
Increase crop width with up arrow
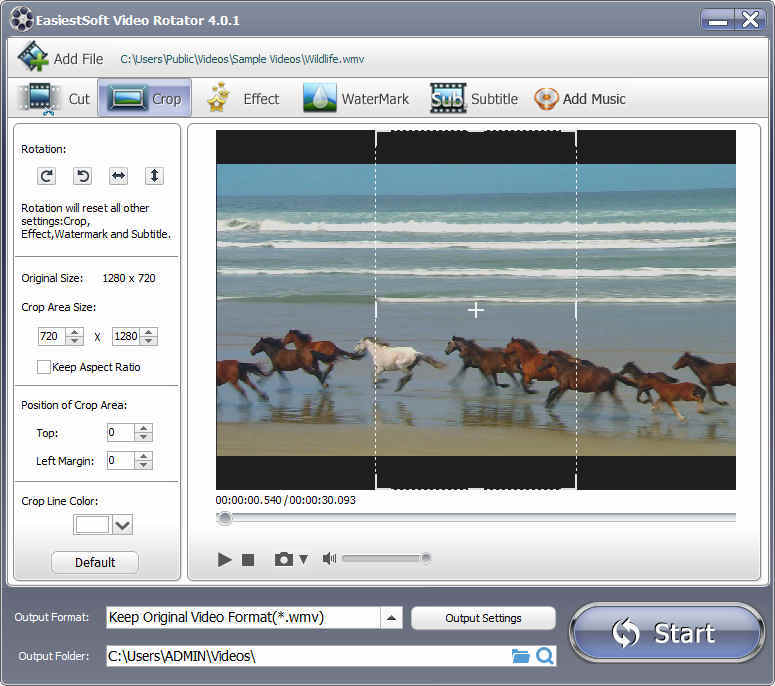point(75,332)
